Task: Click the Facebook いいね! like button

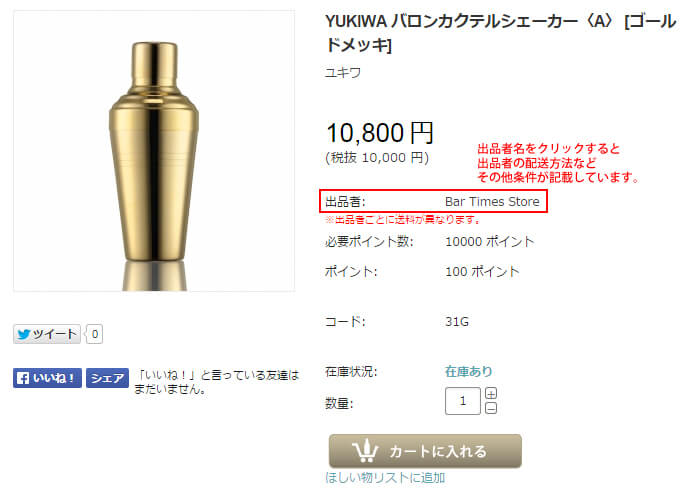Action: click(x=47, y=378)
